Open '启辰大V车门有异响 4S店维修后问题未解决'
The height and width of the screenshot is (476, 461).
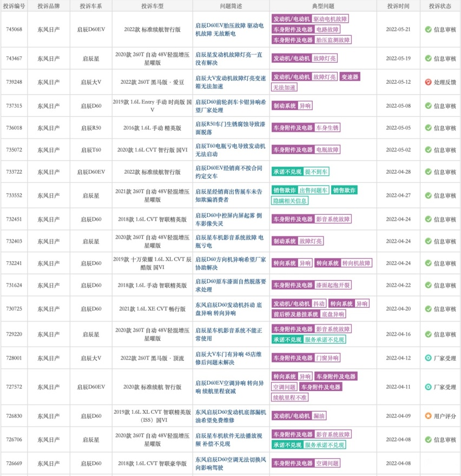point(228,358)
